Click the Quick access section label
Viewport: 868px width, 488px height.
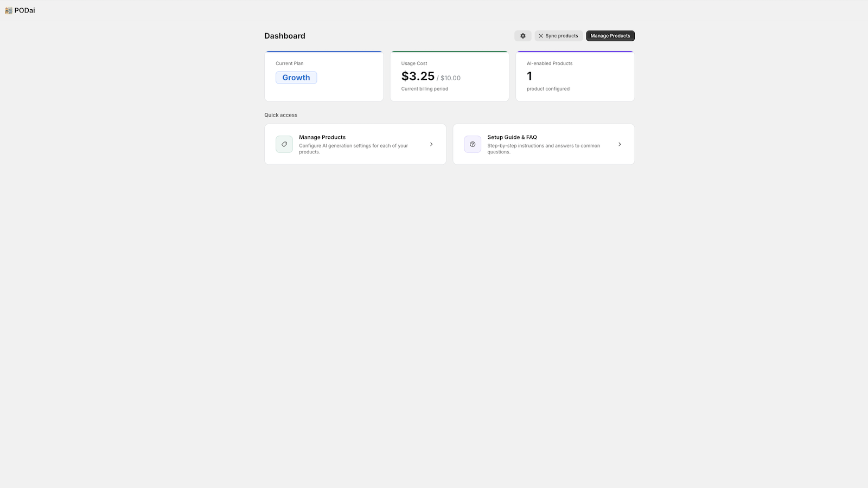(281, 115)
